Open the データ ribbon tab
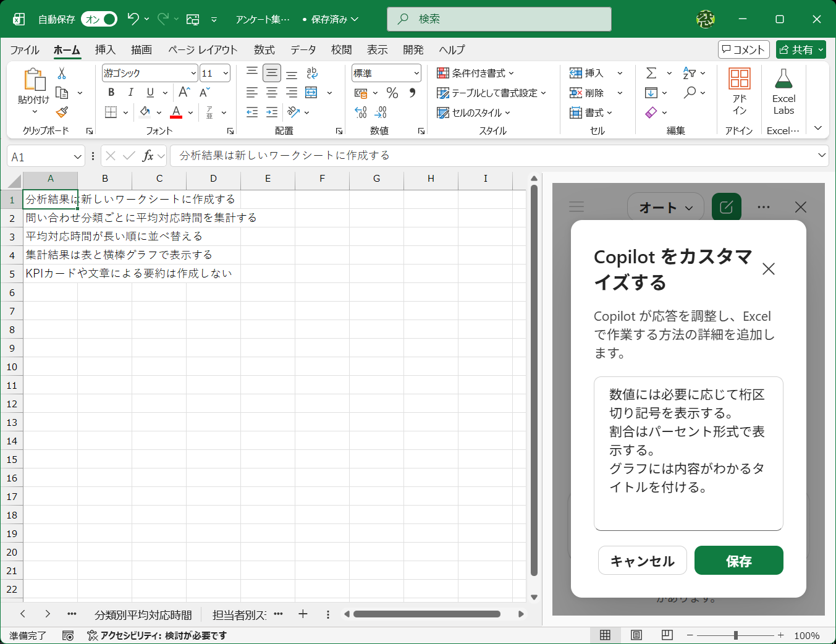Viewport: 836px width, 644px height. tap(303, 50)
